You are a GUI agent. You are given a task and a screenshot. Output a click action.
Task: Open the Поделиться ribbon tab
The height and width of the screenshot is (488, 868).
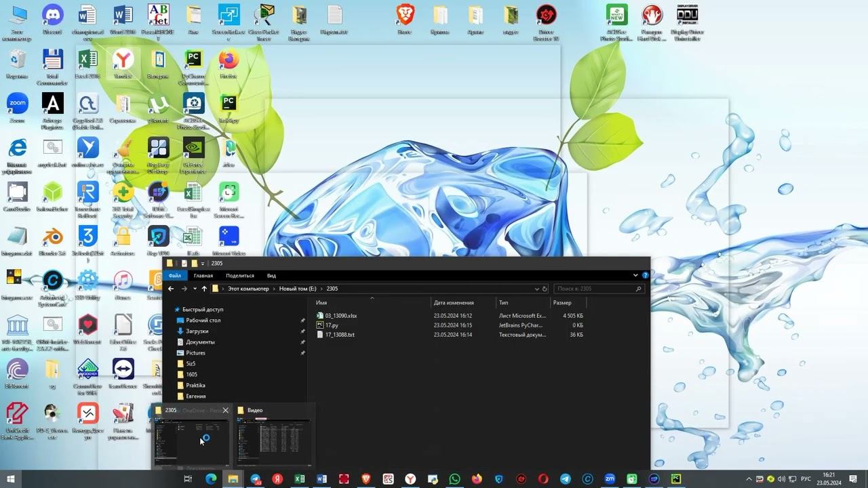tap(240, 275)
